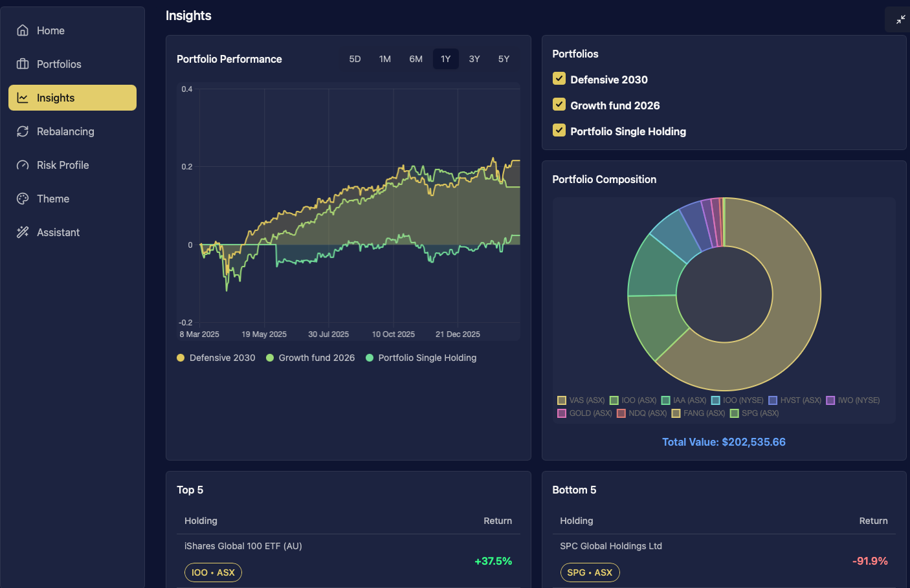The width and height of the screenshot is (910, 588).
Task: Click the Insights chart icon
Action: 23,98
